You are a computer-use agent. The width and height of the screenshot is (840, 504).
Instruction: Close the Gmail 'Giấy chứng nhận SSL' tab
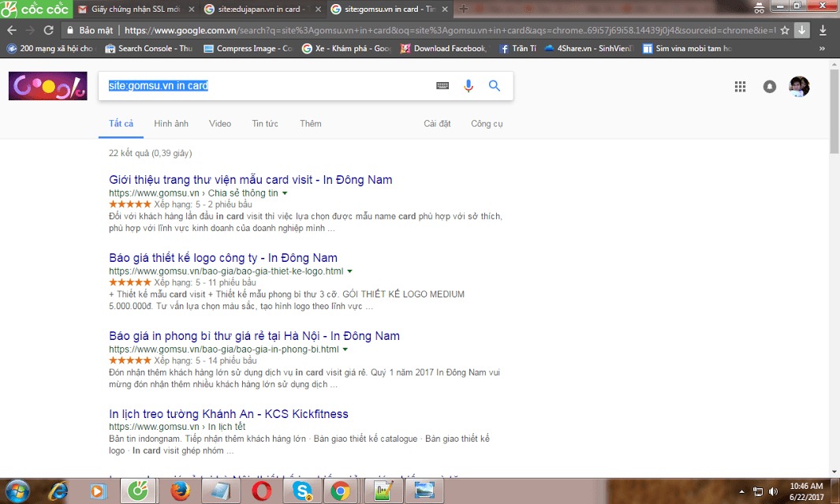point(191,9)
